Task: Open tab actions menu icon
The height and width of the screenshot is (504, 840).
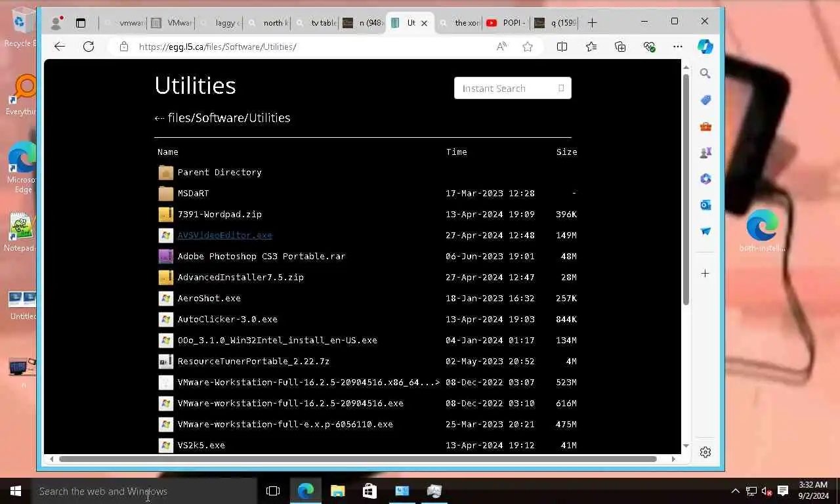Action: [81, 23]
